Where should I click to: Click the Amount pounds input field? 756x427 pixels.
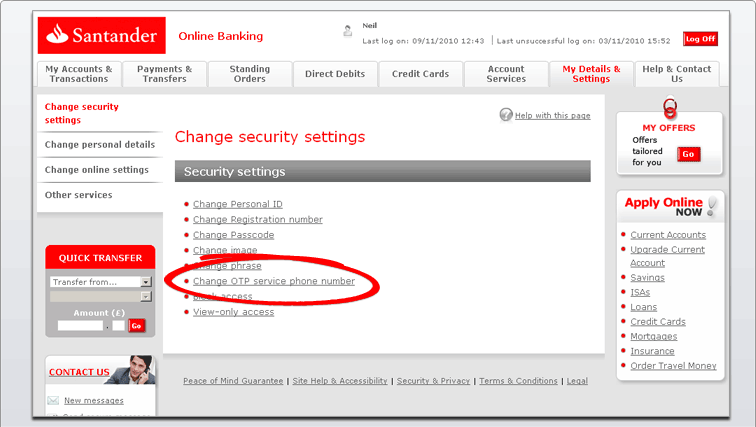point(80,326)
